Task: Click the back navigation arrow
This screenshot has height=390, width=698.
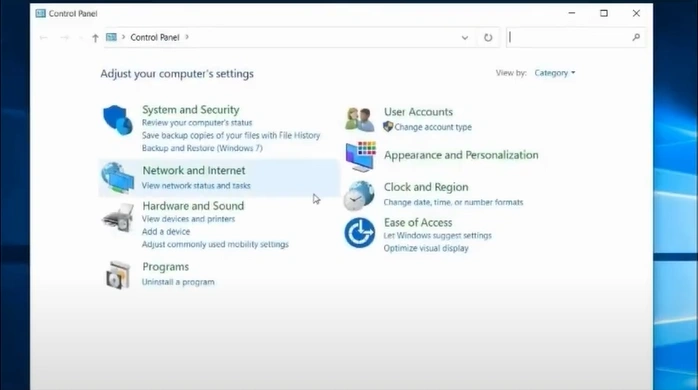Action: click(43, 38)
